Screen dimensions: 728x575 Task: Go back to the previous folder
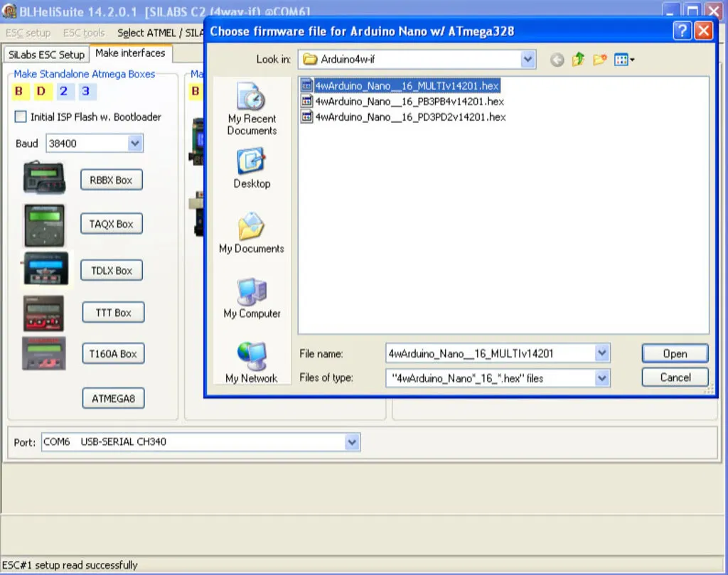pyautogui.click(x=557, y=60)
